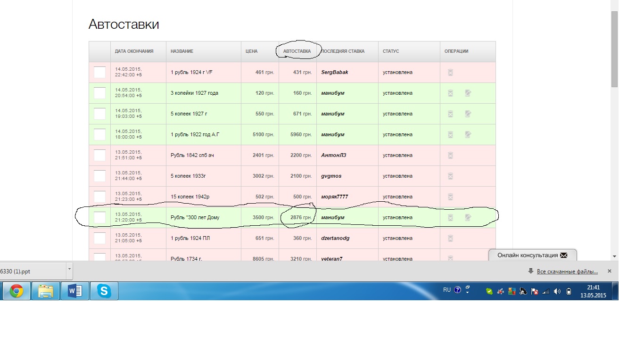This screenshot has height=362, width=644.
Task: Check the box for Рубль 1842 спб ач
Action: click(99, 155)
